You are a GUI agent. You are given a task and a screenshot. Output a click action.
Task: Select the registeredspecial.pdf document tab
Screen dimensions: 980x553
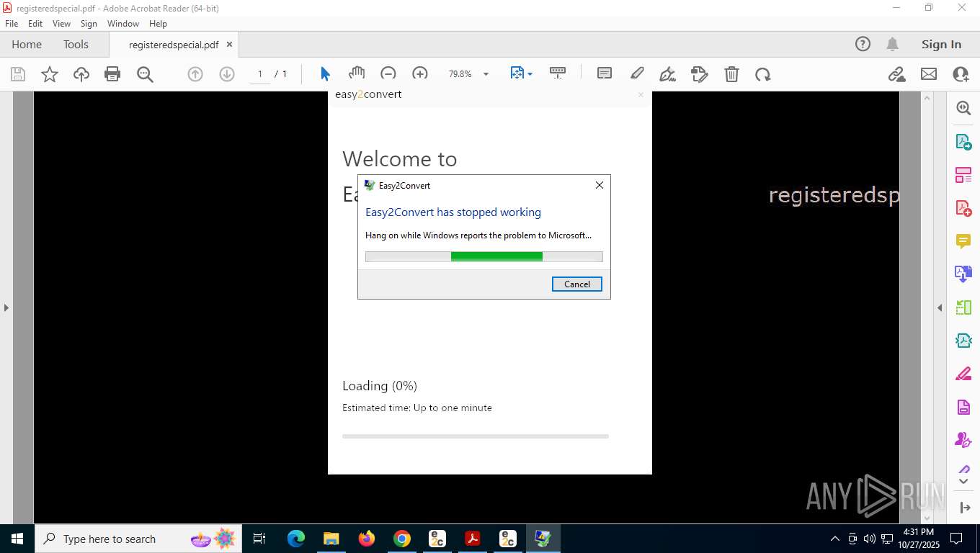coord(174,45)
